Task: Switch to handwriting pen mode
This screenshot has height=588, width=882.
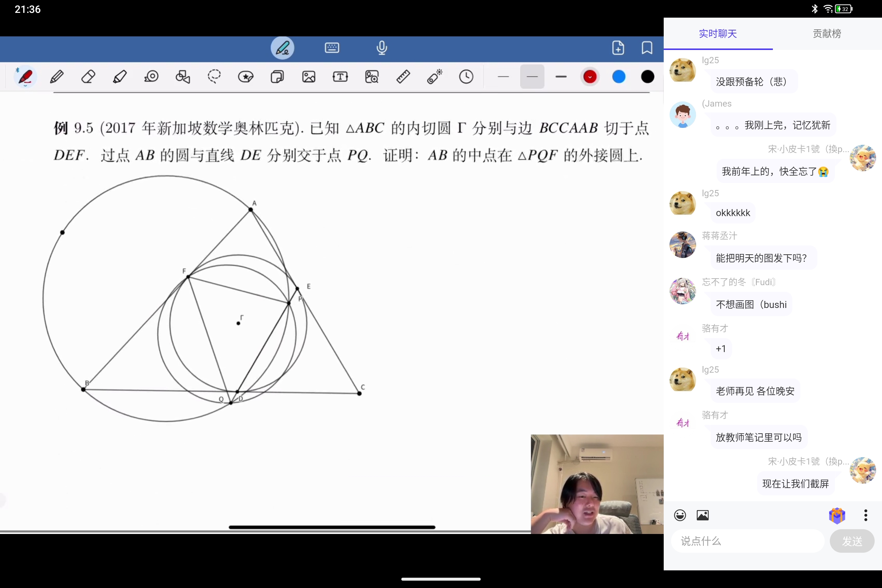Action: [282, 48]
